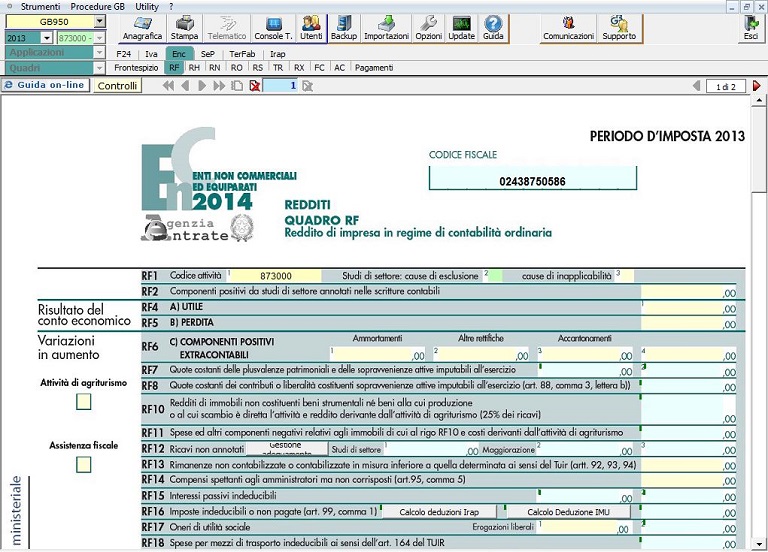This screenshot has width=768, height=552.
Task: Open the FC quadro tab
Action: (x=319, y=68)
